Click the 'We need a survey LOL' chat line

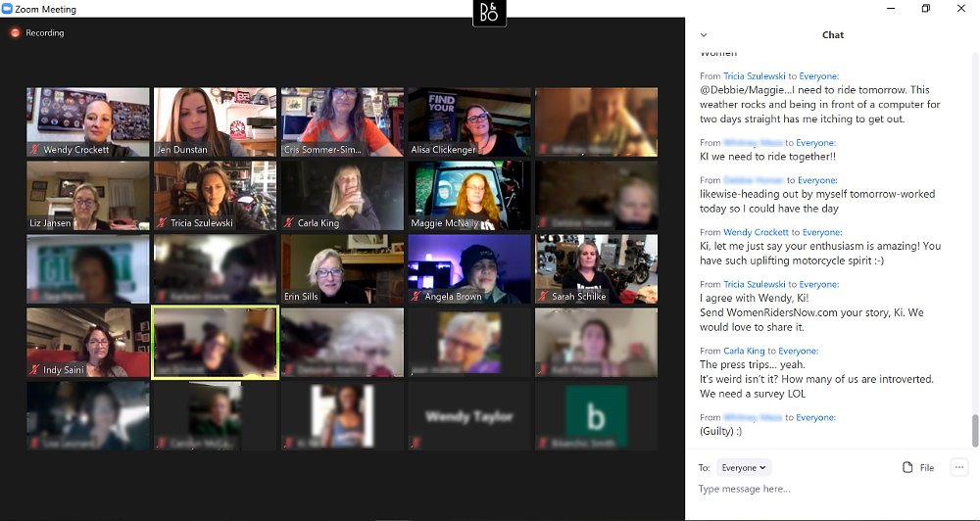(753, 394)
